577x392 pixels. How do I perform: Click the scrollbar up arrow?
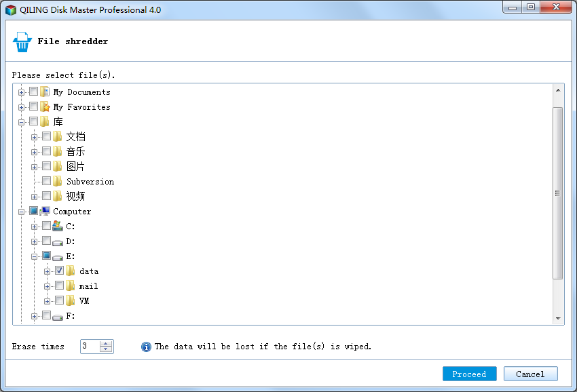[558, 90]
